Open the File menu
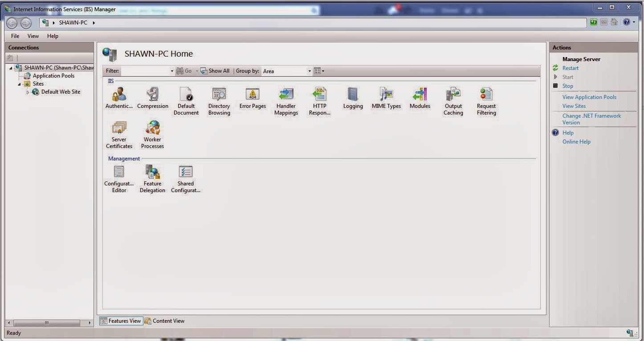The image size is (644, 341). point(15,36)
